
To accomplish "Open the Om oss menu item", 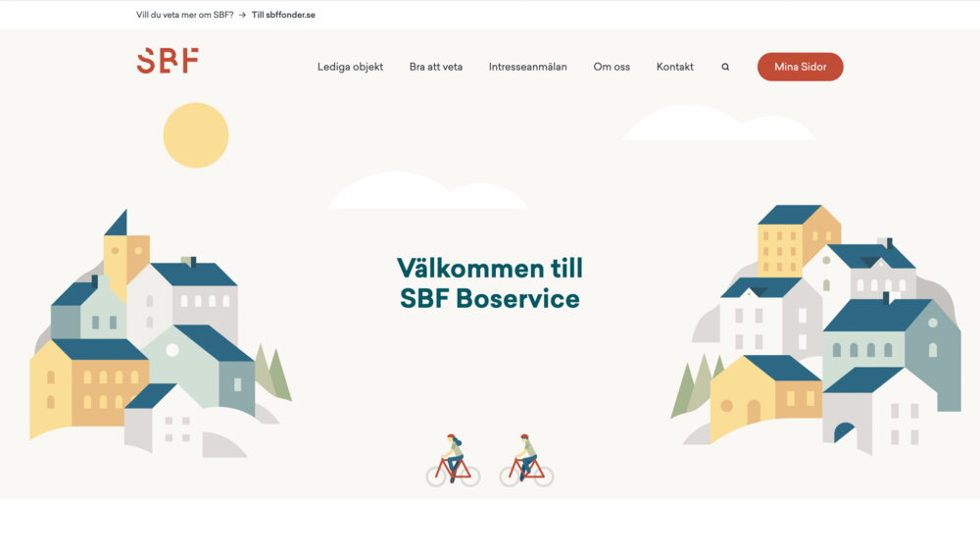I will pyautogui.click(x=612, y=67).
